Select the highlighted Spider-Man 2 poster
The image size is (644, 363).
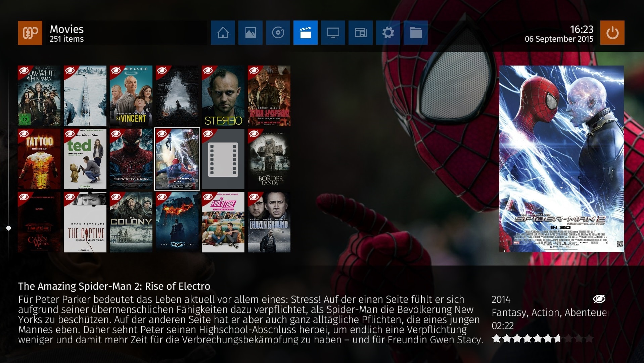point(177,159)
